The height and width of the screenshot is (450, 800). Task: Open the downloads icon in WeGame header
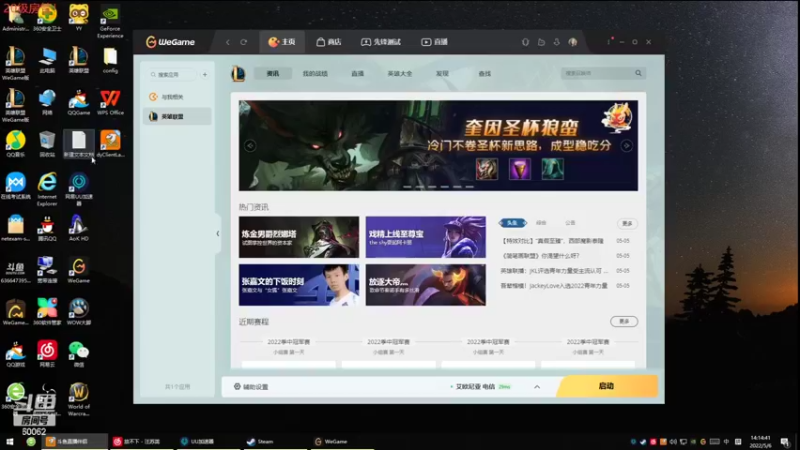557,42
